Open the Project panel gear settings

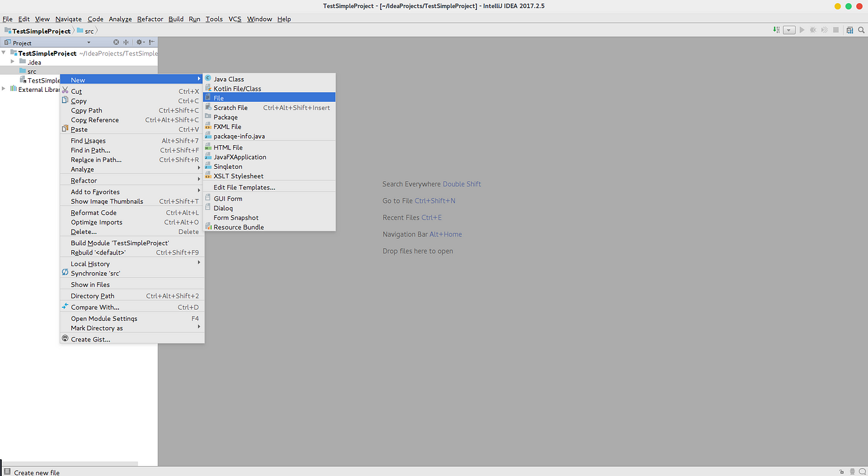140,42
